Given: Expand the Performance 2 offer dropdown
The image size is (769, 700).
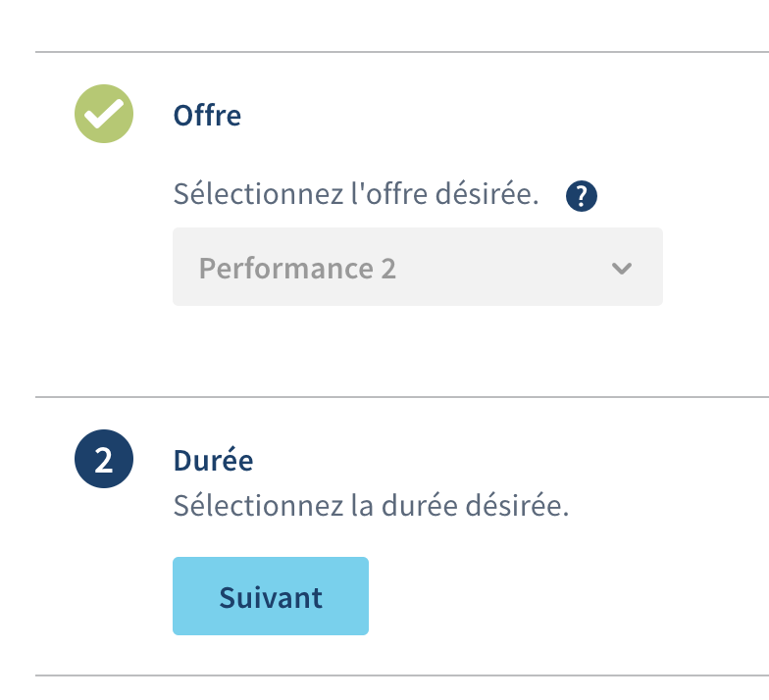Looking at the screenshot, I should tap(417, 268).
